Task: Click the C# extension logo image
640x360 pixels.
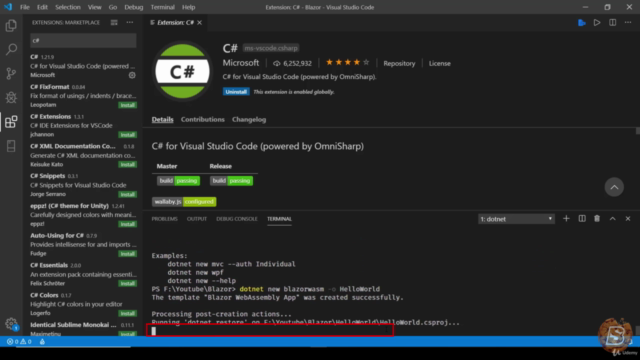Action: tap(182, 71)
